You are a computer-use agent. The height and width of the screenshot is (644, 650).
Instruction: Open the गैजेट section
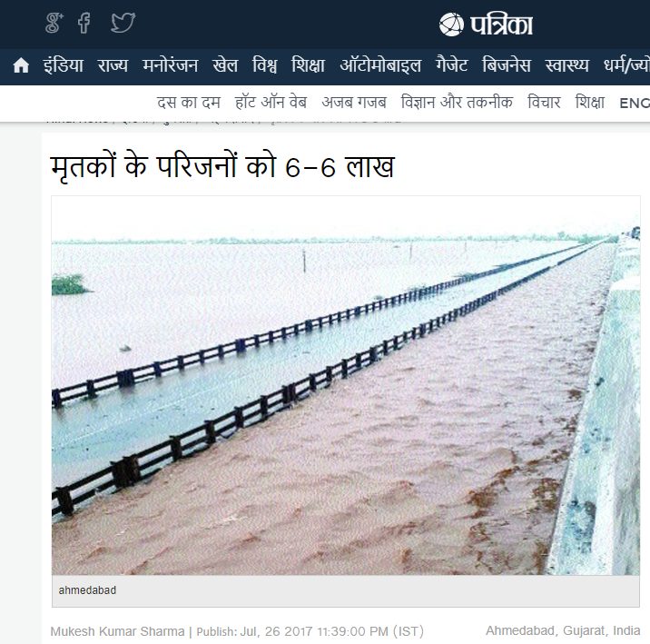click(x=451, y=65)
